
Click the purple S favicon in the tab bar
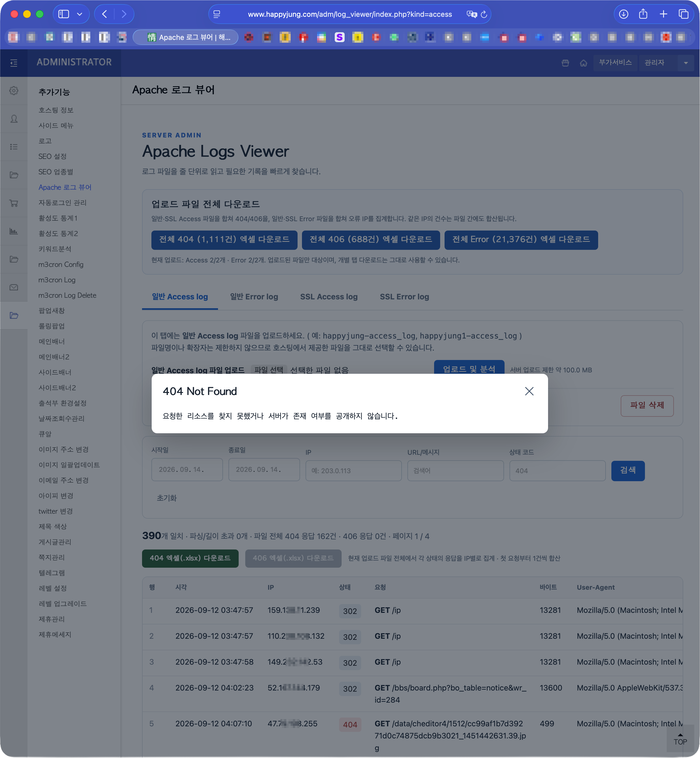pyautogui.click(x=340, y=37)
